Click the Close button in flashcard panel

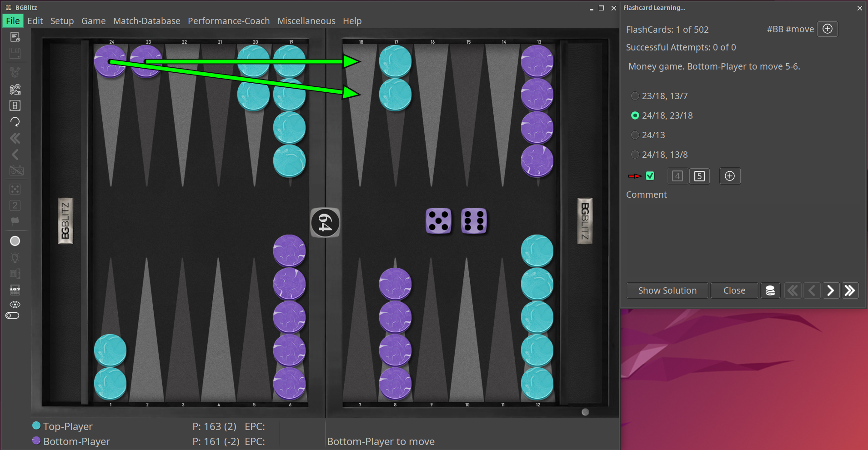coord(734,290)
